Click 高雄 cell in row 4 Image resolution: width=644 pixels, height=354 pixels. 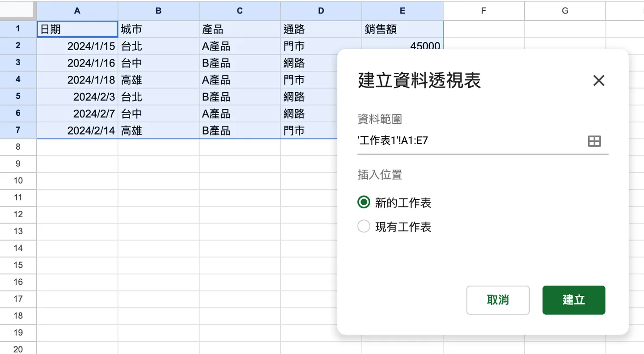[159, 80]
